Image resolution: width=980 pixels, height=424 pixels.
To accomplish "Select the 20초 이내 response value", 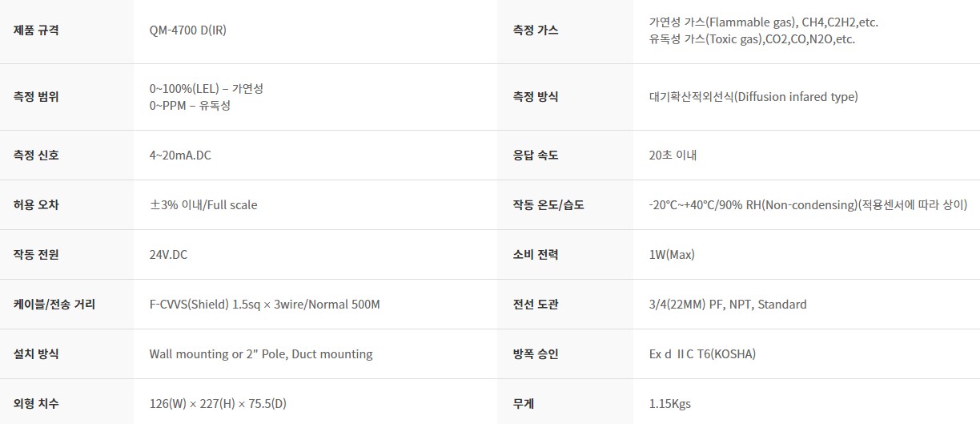I will (673, 155).
